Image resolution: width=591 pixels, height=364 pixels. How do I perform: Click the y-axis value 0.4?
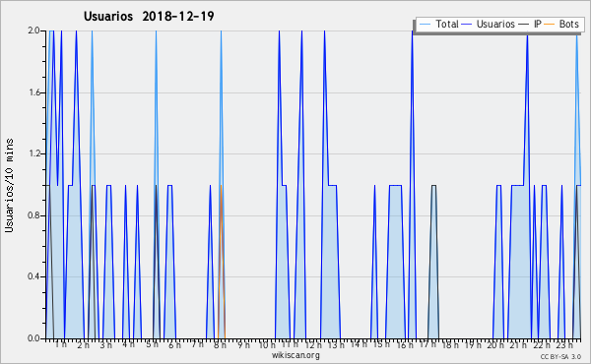click(33, 277)
